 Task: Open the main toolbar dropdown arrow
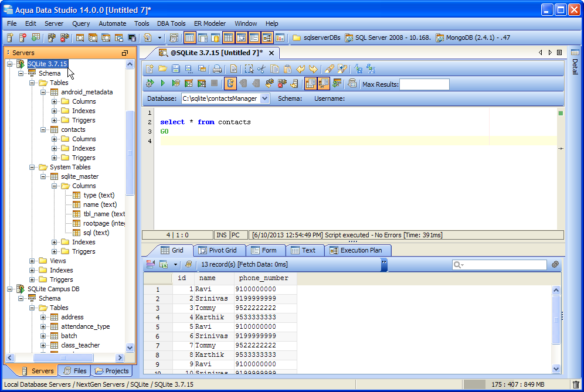pos(160,38)
